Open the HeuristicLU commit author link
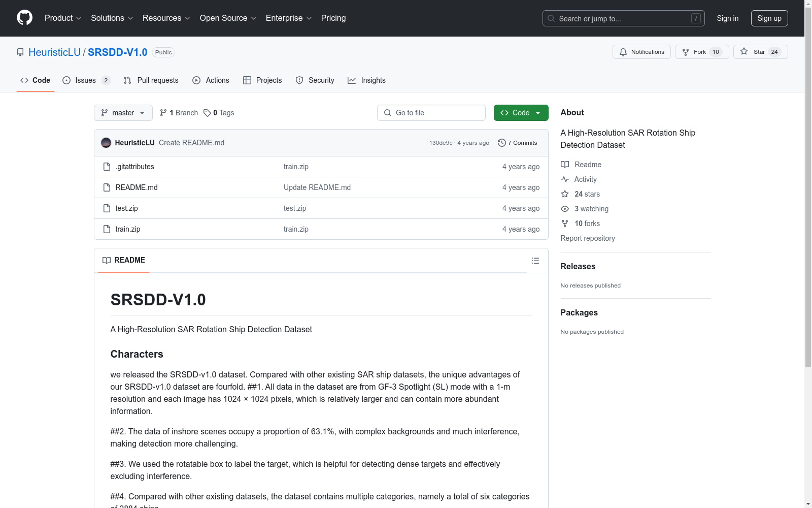 pos(134,143)
